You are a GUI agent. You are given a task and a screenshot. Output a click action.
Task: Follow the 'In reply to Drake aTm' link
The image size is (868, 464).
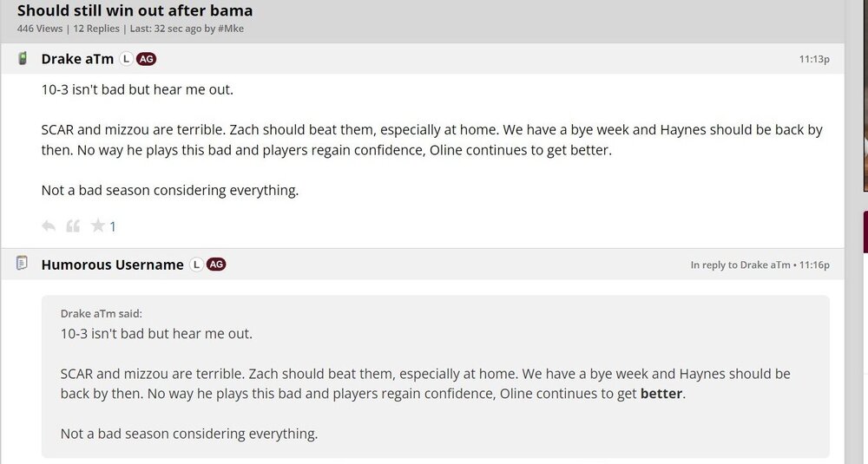(740, 265)
